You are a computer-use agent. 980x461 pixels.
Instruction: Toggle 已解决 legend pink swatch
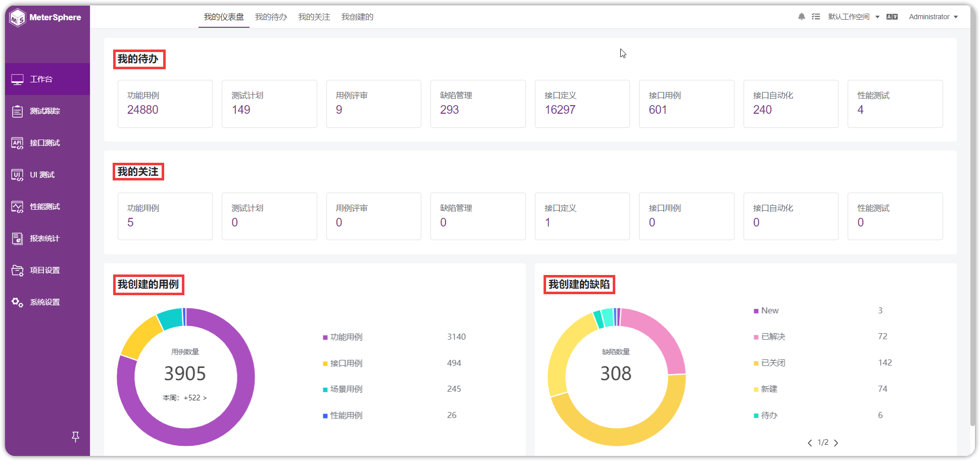(756, 337)
